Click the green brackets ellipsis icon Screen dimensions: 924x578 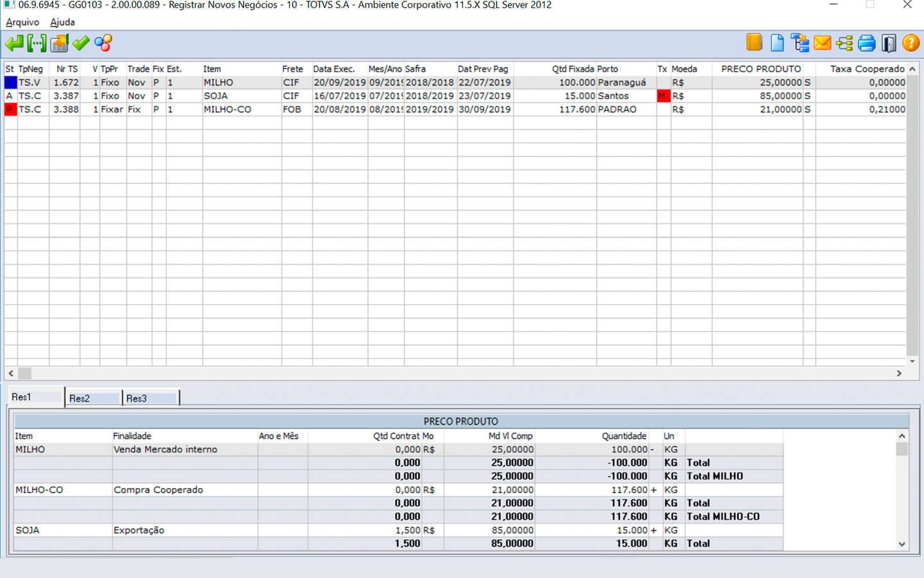pos(37,44)
